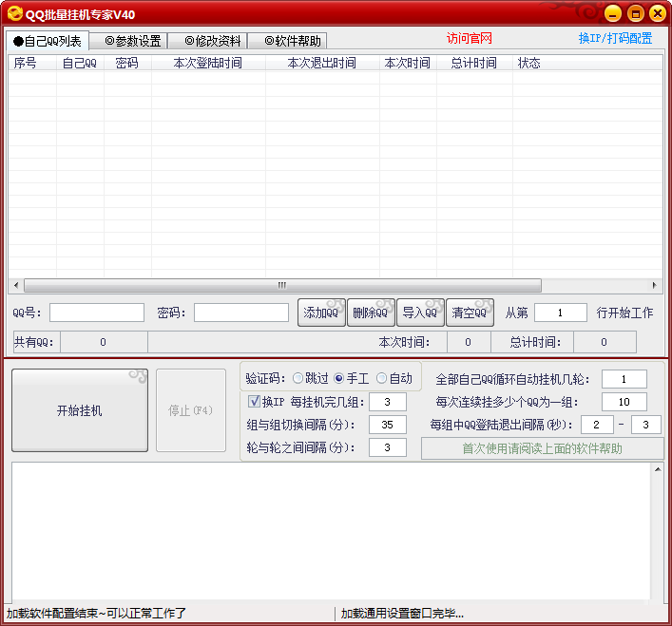Focus the 每挂机完几组 value field
Image resolution: width=672 pixels, height=626 pixels.
pyautogui.click(x=388, y=402)
